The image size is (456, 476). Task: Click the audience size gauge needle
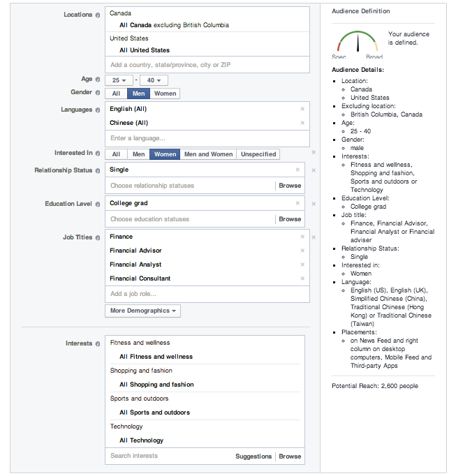(x=358, y=43)
